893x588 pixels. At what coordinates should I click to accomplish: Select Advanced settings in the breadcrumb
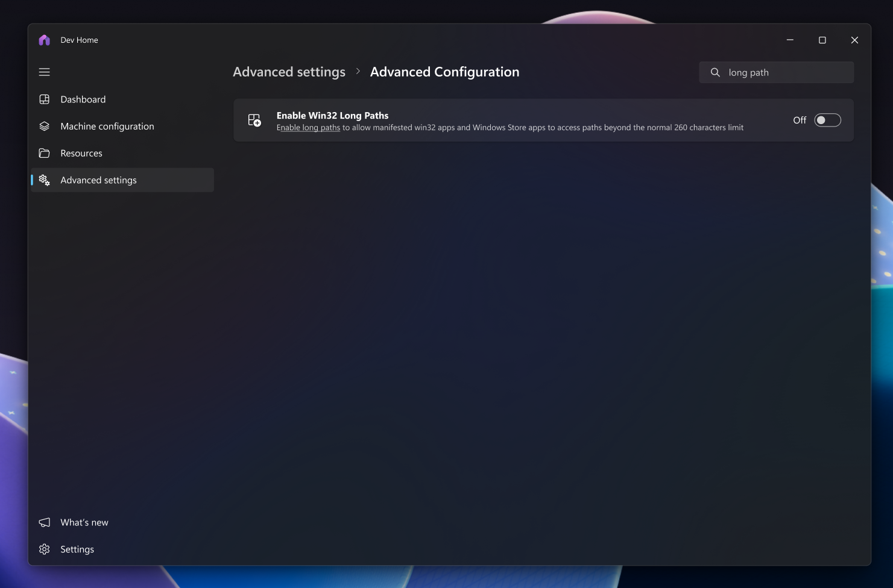coord(289,71)
